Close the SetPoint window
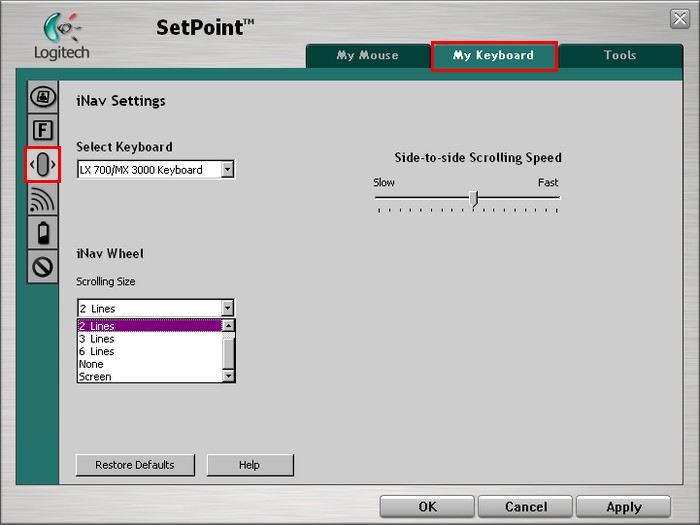This screenshot has height=525, width=700. (680, 19)
